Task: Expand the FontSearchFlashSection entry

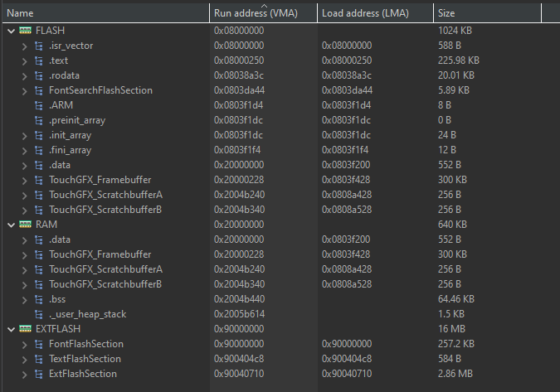Action: point(24,91)
